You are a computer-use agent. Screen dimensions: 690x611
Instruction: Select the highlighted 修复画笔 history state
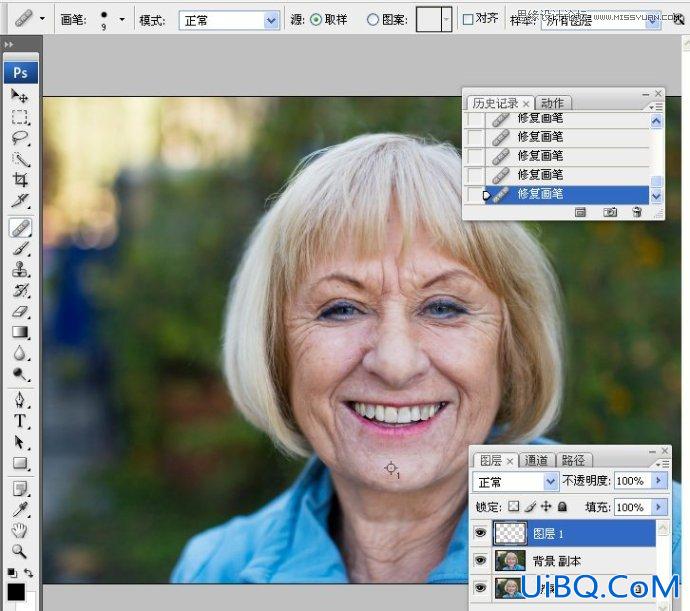tap(567, 194)
